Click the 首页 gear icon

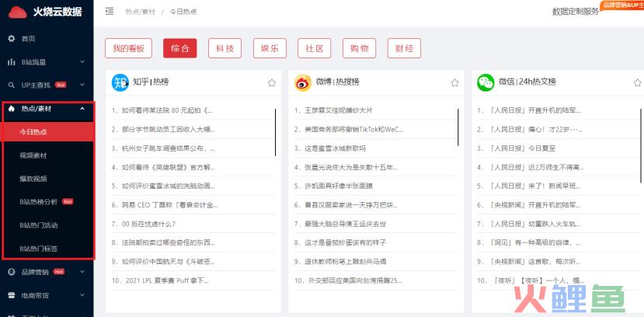(12, 39)
